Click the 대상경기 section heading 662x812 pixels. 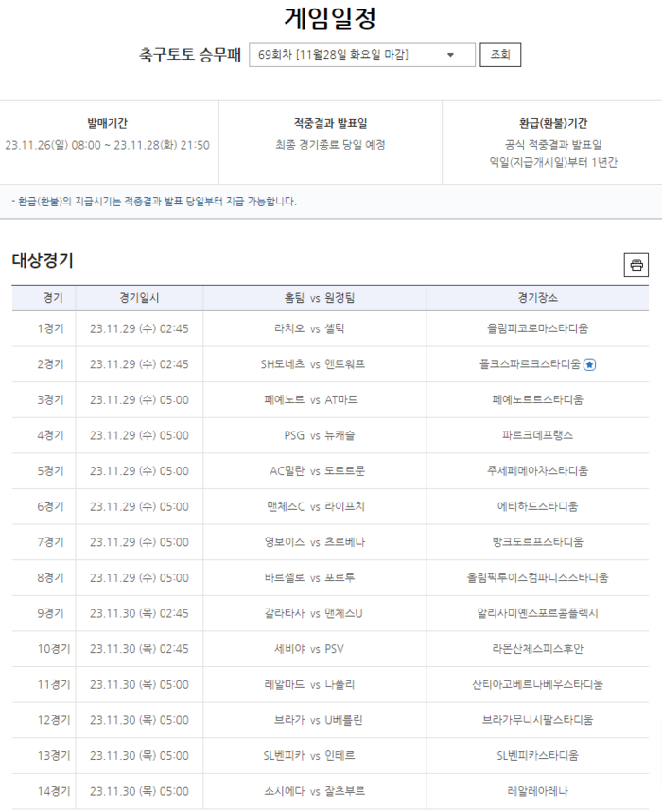(x=43, y=261)
